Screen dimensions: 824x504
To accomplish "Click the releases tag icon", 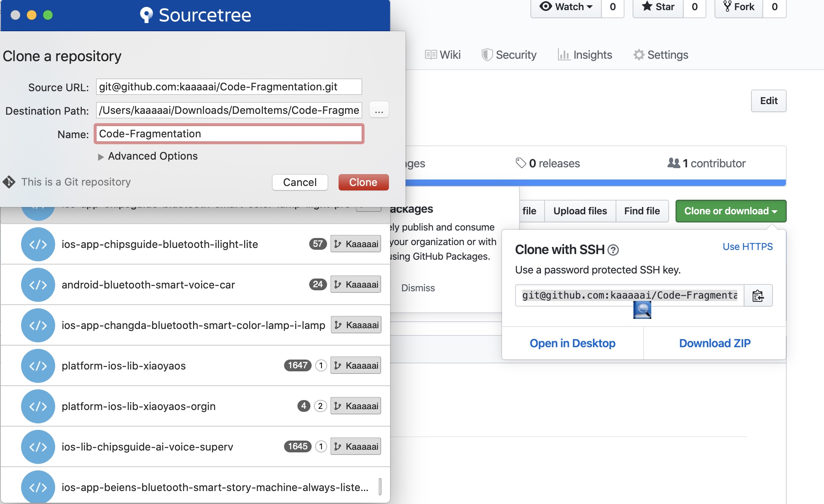I will click(520, 163).
